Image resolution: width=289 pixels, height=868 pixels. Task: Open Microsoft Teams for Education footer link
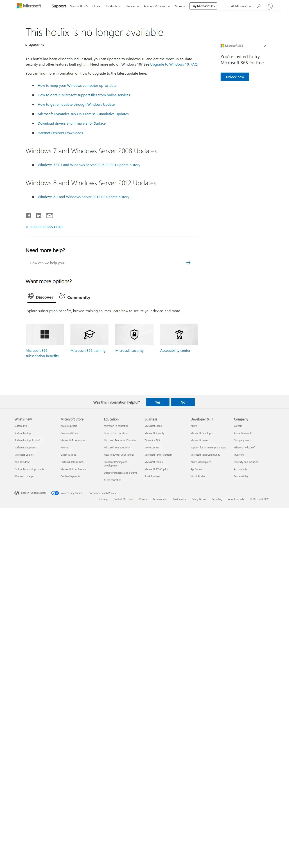coord(120,440)
